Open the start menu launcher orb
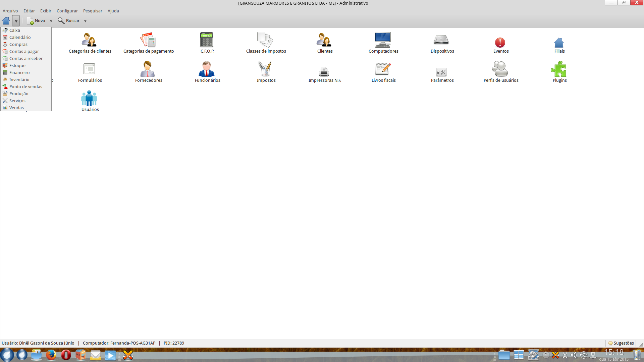The image size is (644, 362). click(x=7, y=355)
